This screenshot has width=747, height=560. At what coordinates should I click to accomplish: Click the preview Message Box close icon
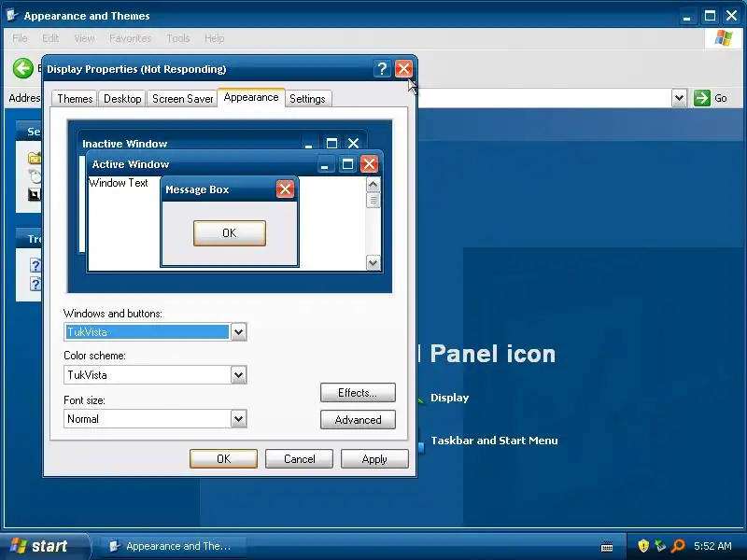pyautogui.click(x=285, y=189)
